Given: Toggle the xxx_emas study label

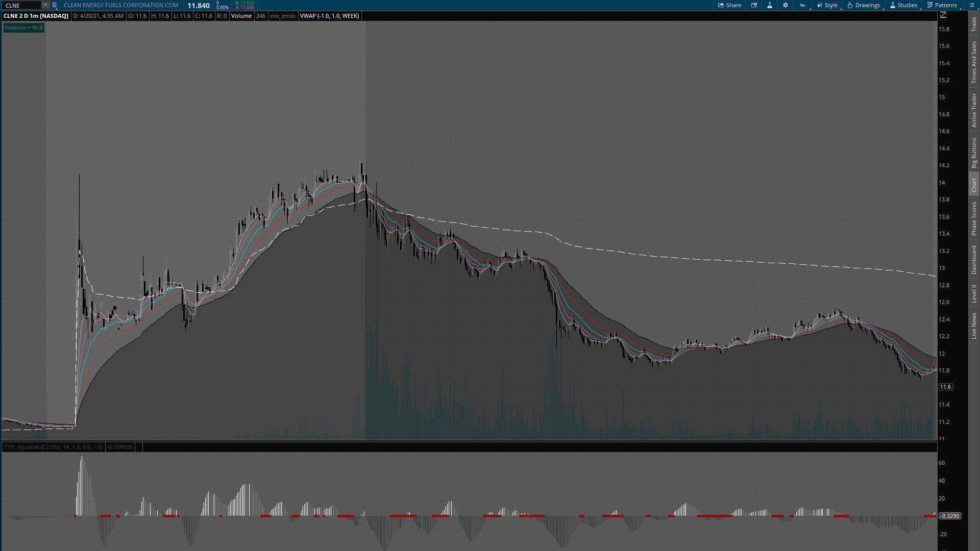Looking at the screenshot, I should click(x=282, y=16).
